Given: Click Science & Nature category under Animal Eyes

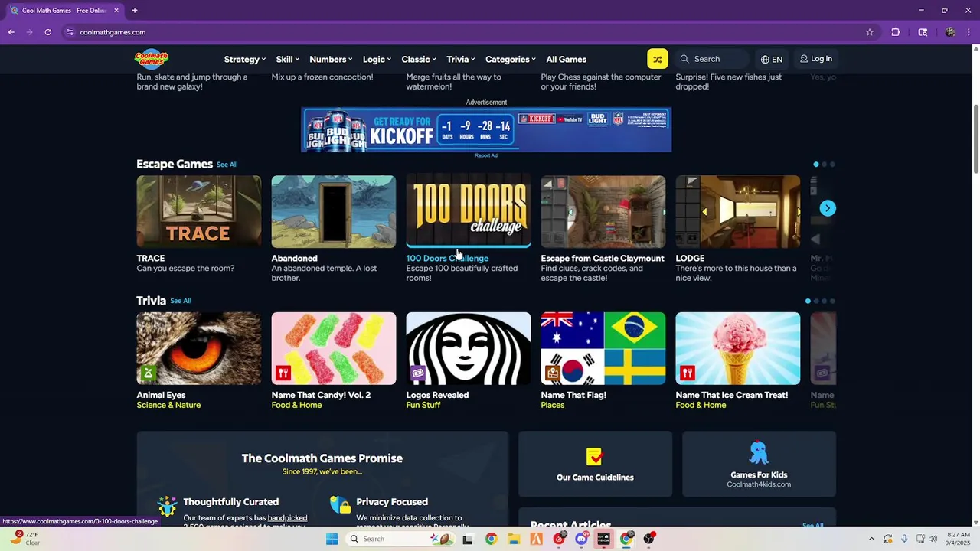Looking at the screenshot, I should tap(168, 405).
